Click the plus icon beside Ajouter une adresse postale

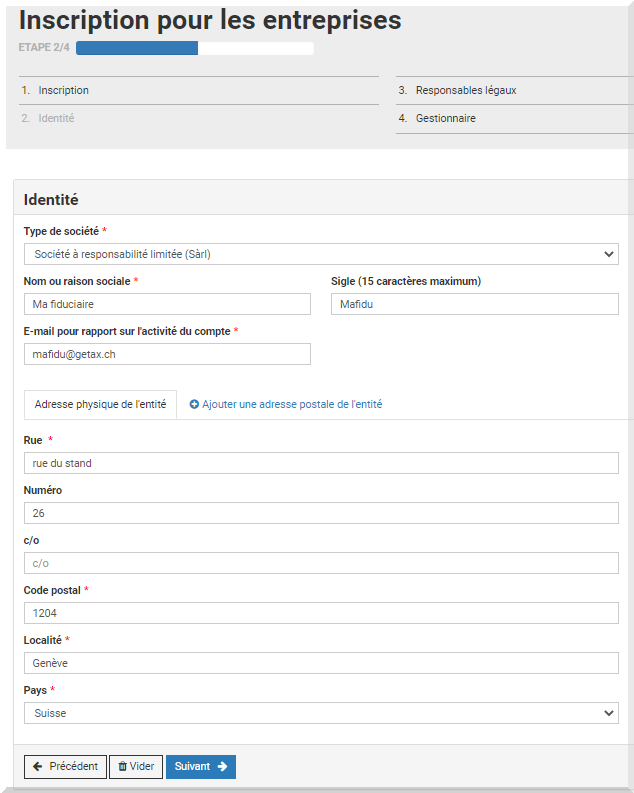coord(194,404)
